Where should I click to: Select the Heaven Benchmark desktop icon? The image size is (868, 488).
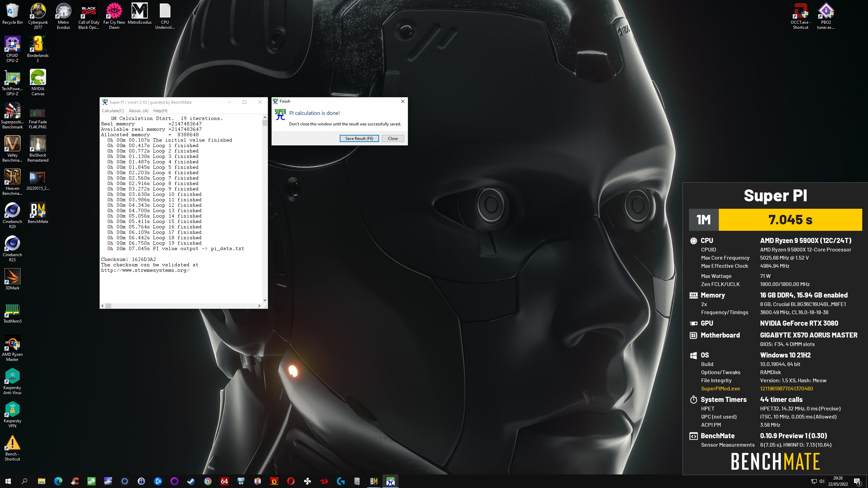pos(13,182)
